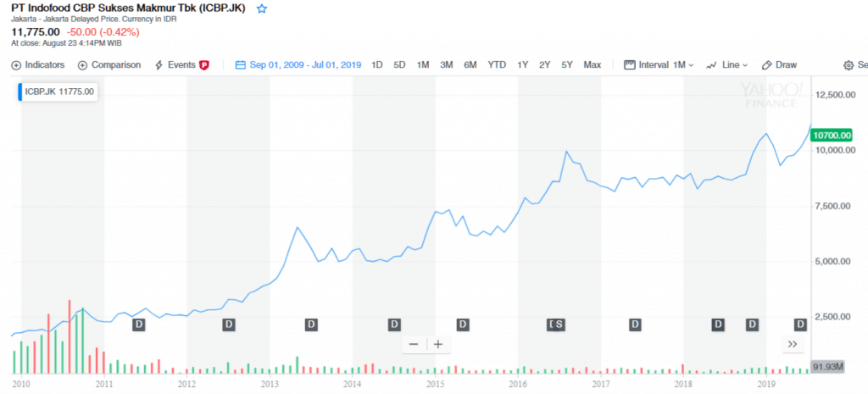Image resolution: width=868 pixels, height=394 pixels.
Task: Activate the Draw tool
Action: [x=780, y=64]
